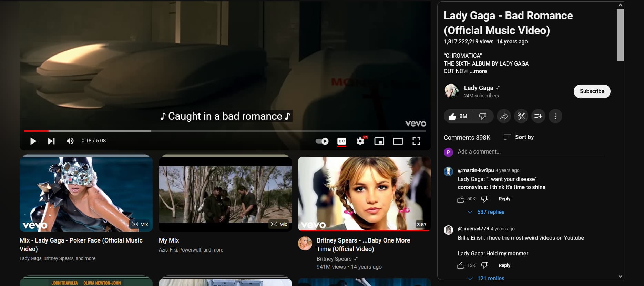The width and height of the screenshot is (644, 286).
Task: Expand the 121 replies thread
Action: [486, 278]
